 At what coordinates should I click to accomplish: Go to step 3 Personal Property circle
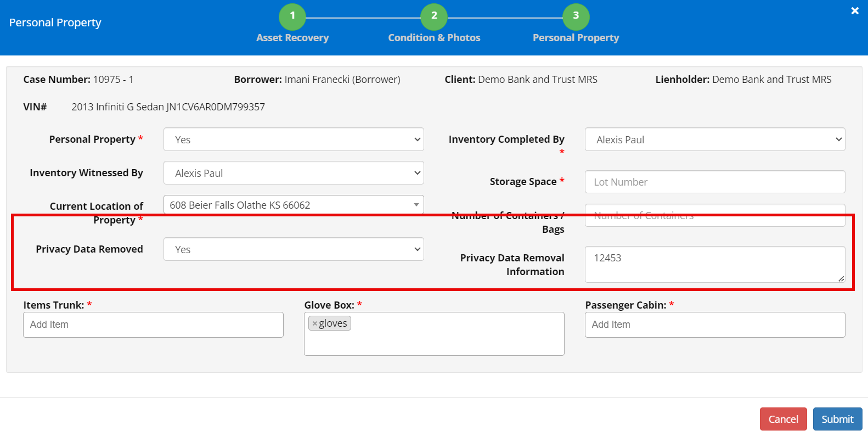pyautogui.click(x=576, y=16)
